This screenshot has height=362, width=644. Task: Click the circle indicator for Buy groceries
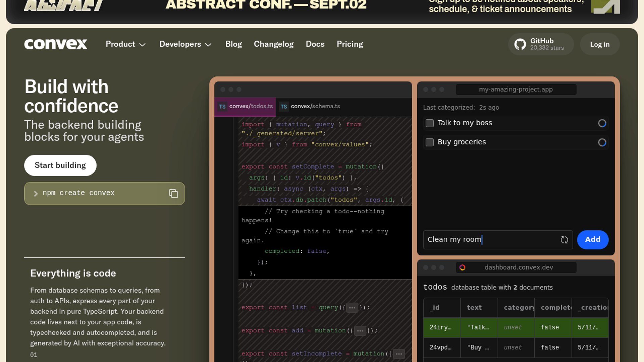point(602,142)
